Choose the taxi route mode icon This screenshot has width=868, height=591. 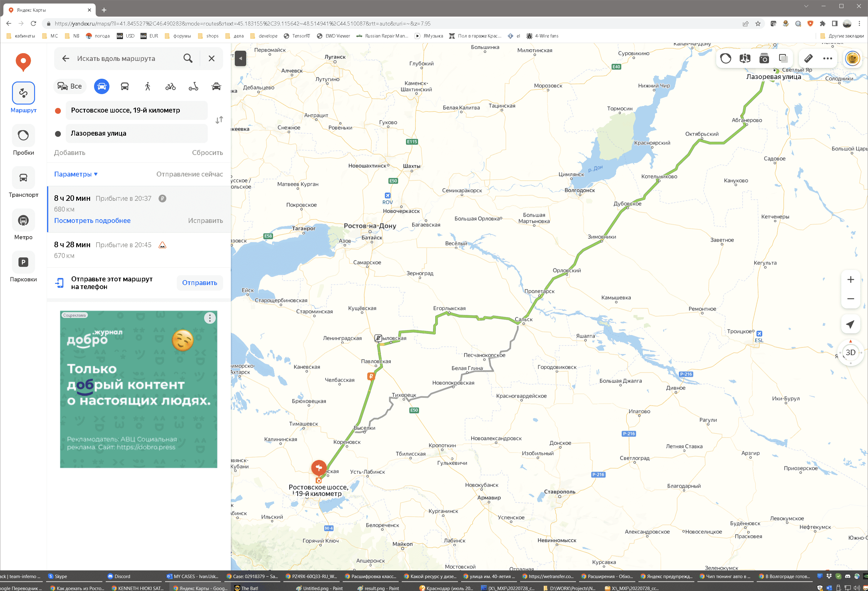[x=216, y=87]
